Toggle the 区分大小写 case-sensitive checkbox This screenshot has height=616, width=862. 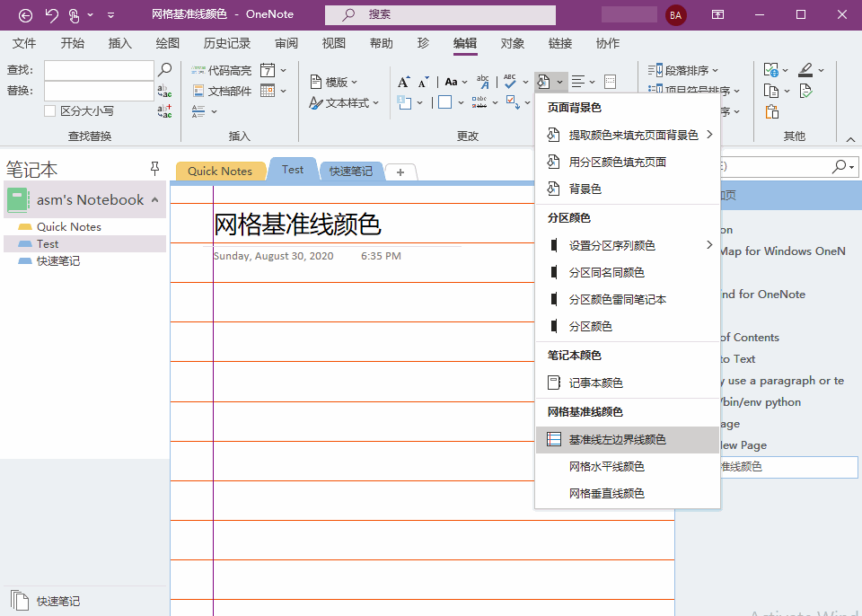coord(50,111)
